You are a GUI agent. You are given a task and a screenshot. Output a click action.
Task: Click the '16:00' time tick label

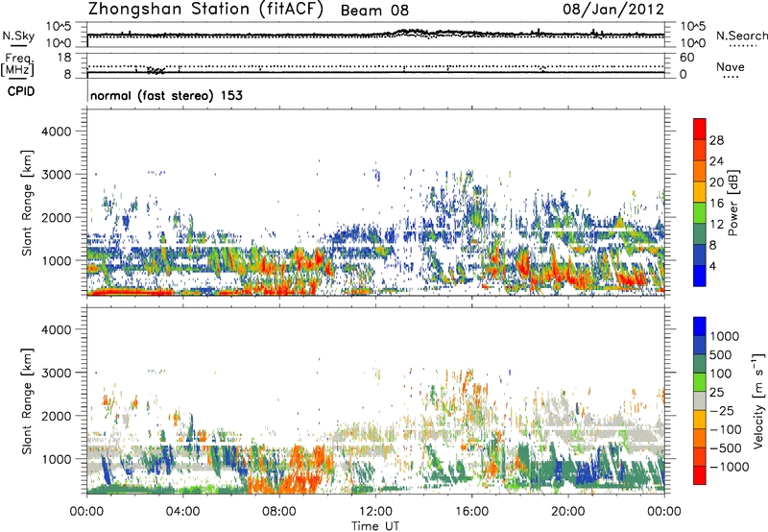(471, 512)
